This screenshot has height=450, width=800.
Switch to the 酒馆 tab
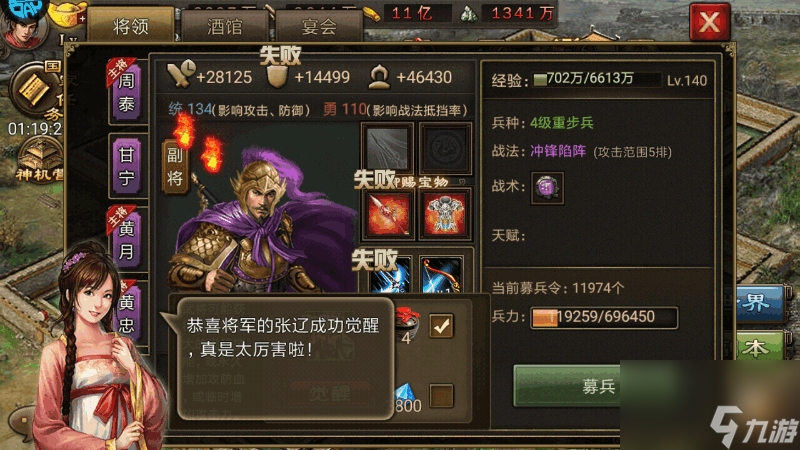[225, 26]
